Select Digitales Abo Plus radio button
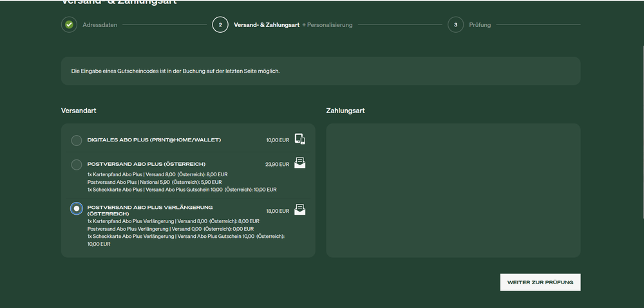This screenshot has width=644, height=308. point(77,141)
